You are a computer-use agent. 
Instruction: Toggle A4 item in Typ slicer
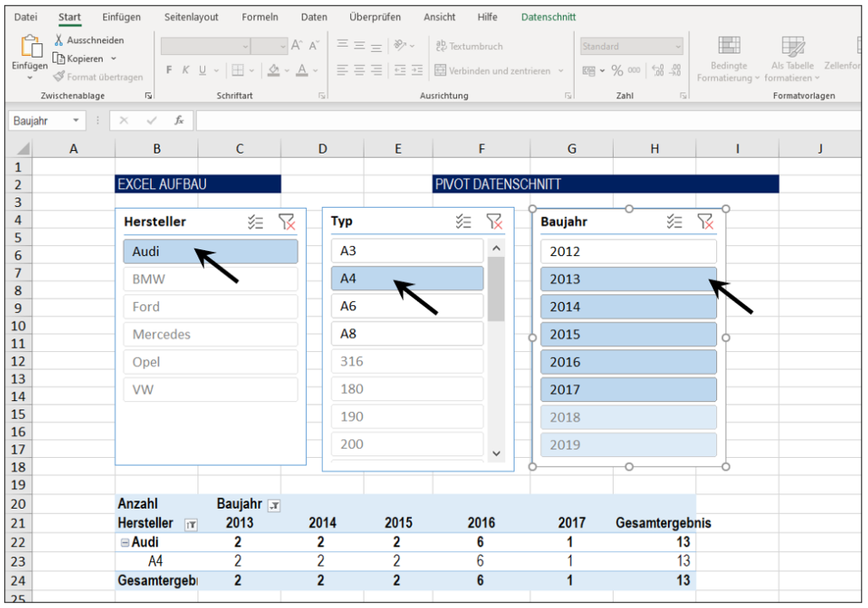(407, 278)
